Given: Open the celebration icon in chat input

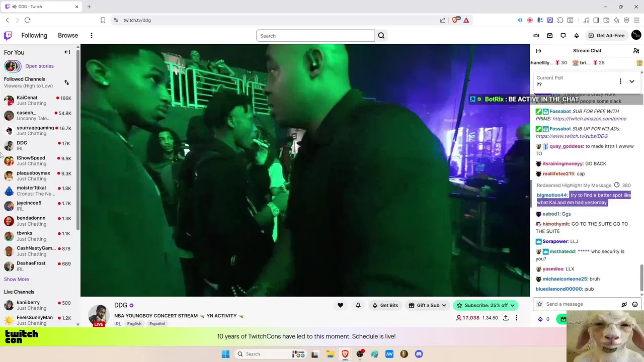Looking at the screenshot, I should (x=624, y=304).
